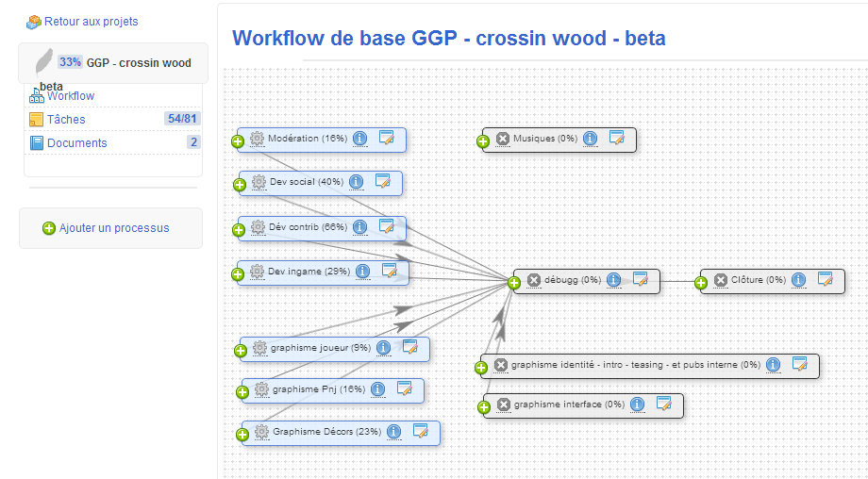Viewport: 868px width, 479px height.
Task: Show info for Musiques (0%)
Action: (x=590, y=139)
